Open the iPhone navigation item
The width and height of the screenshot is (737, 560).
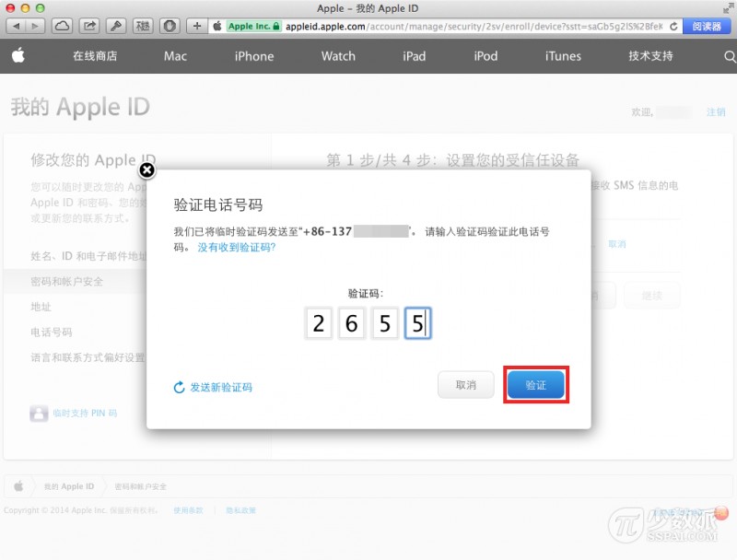[254, 56]
